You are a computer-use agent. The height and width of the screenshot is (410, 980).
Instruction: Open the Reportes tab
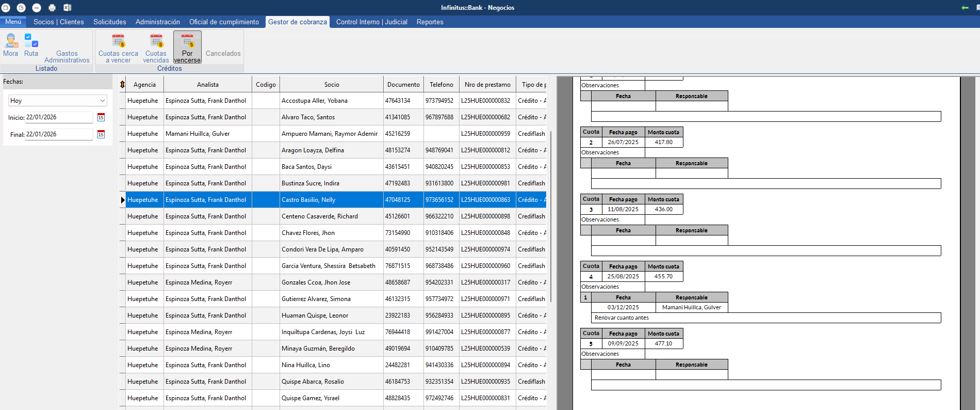coord(430,22)
